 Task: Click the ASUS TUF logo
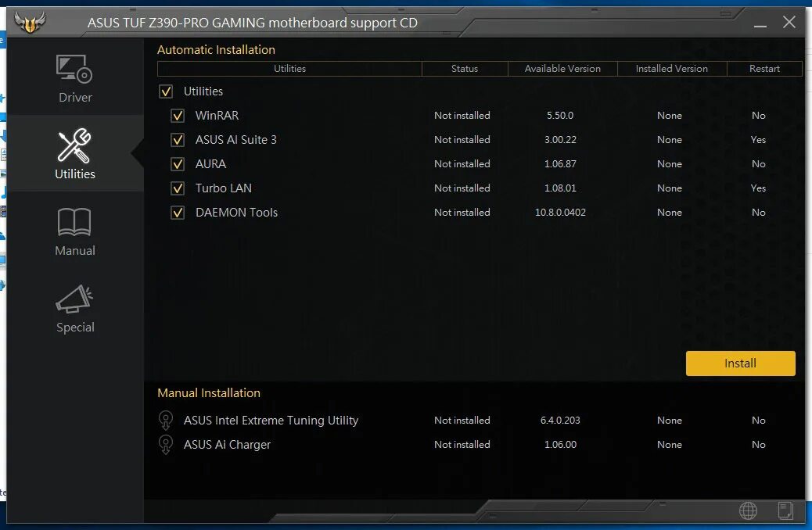tap(30, 22)
